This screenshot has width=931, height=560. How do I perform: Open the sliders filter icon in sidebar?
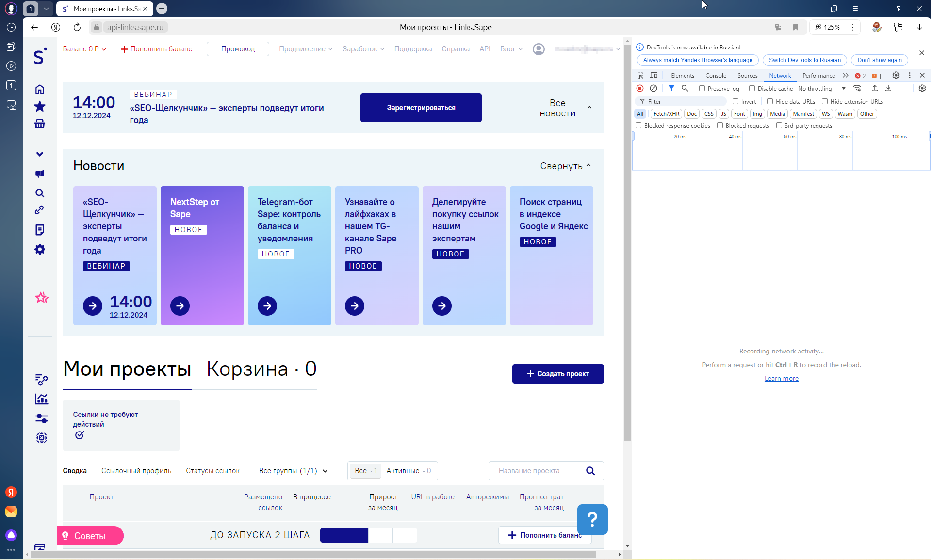pos(42,418)
